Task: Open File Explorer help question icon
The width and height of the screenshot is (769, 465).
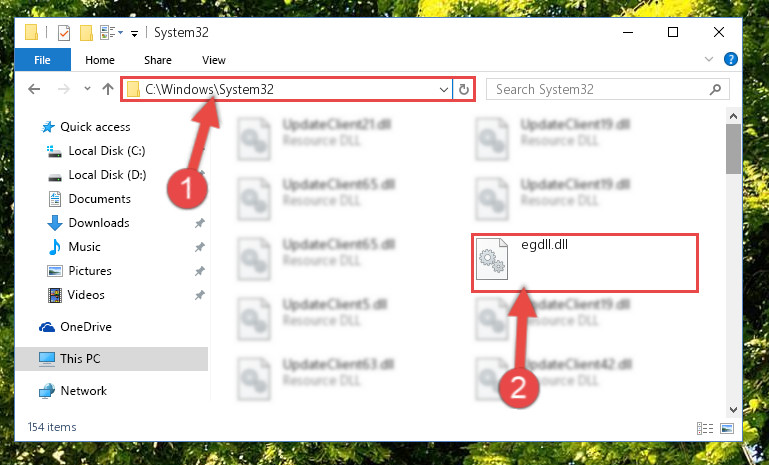Action: [730, 59]
